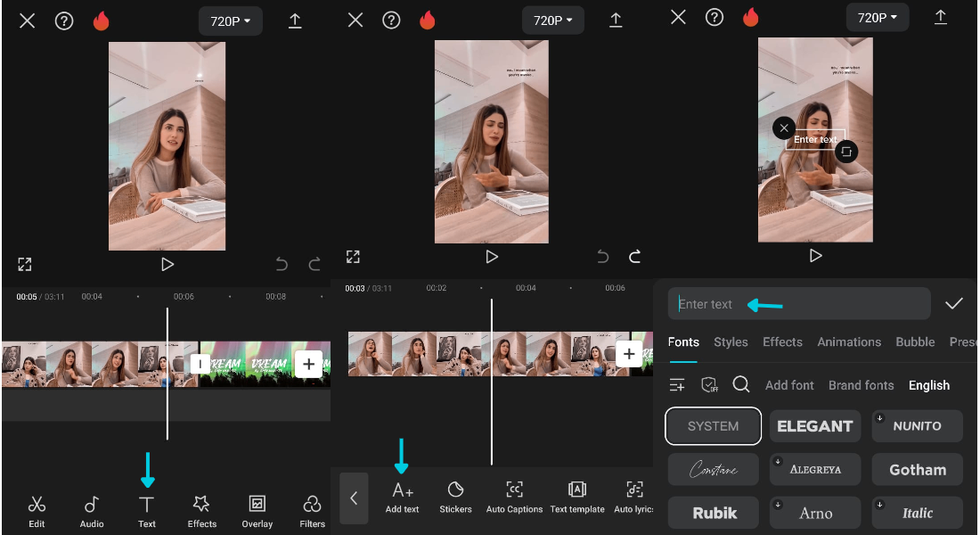Screen dimensions: 980x535
Task: Click the font search magnifier icon
Action: coord(740,384)
